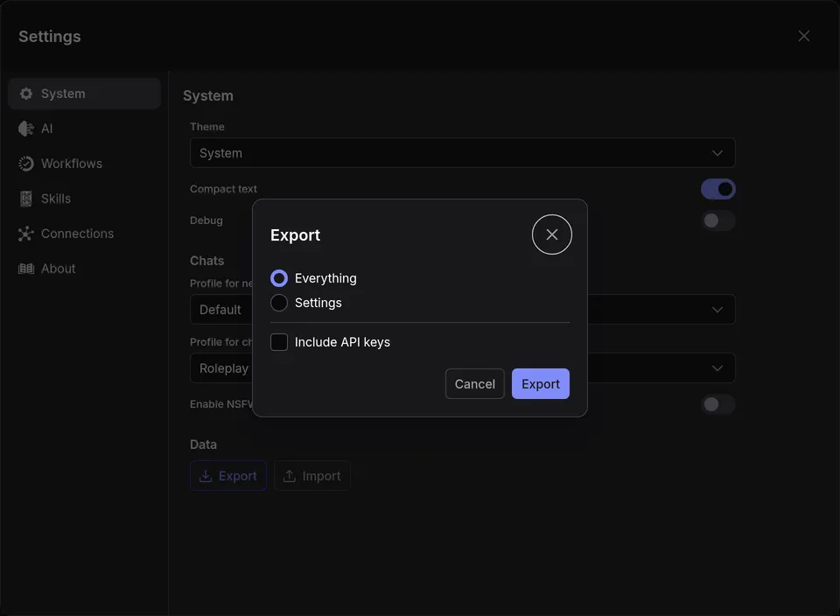Close the Settings window
This screenshot has height=616, width=840.
(803, 36)
